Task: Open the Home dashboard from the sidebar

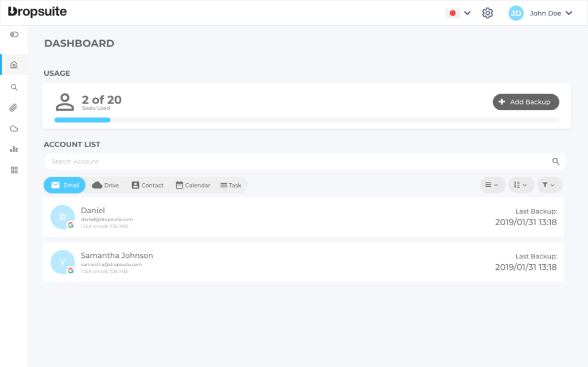Action: pos(13,64)
